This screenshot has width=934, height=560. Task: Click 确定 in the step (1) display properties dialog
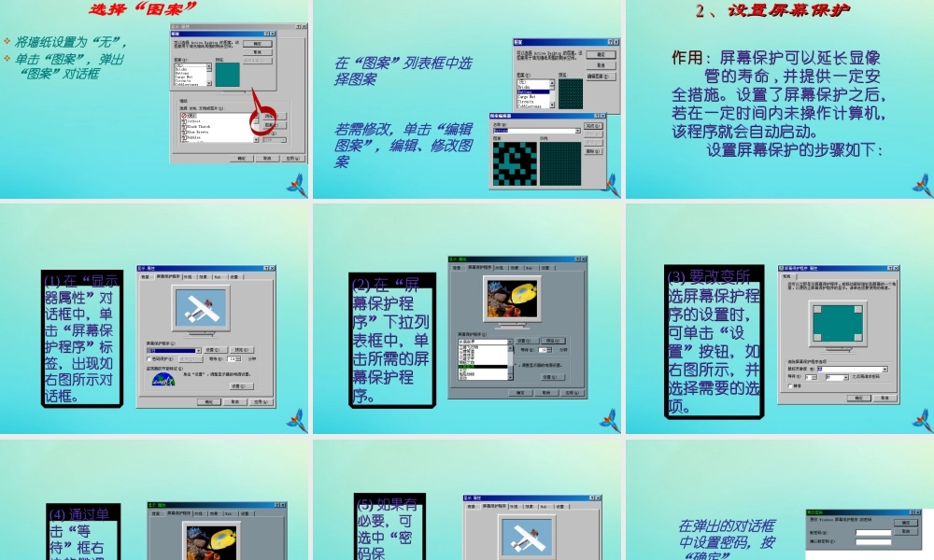pos(209,402)
